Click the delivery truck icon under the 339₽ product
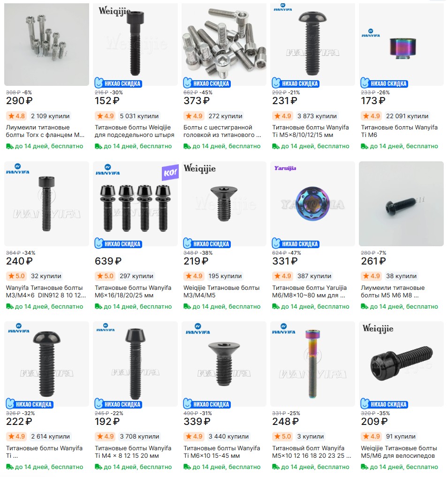The image size is (448, 477). [x=187, y=467]
